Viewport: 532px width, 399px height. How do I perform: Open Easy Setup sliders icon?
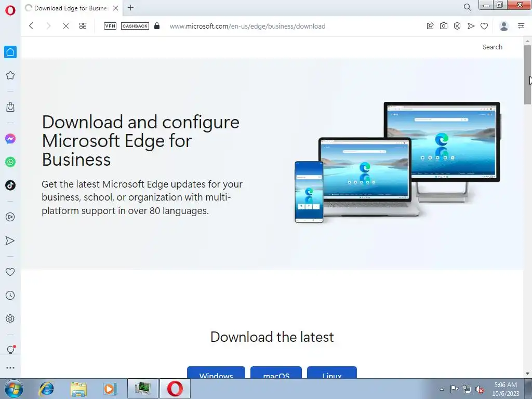click(x=521, y=26)
